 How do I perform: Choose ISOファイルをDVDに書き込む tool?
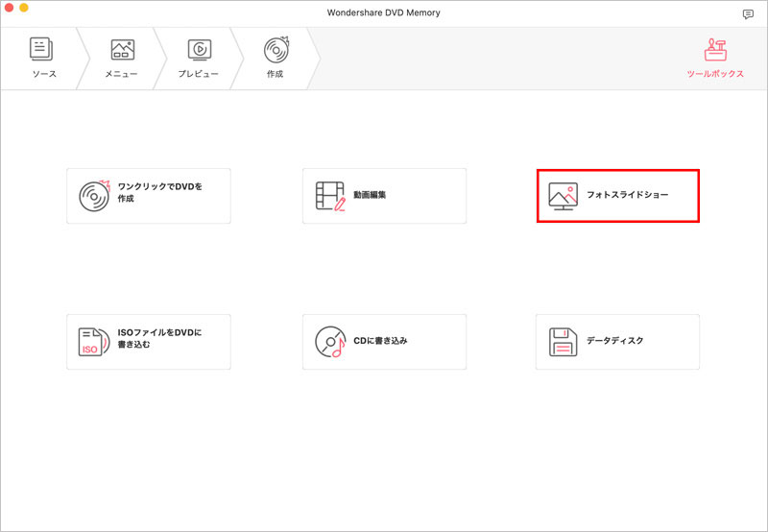point(149,342)
